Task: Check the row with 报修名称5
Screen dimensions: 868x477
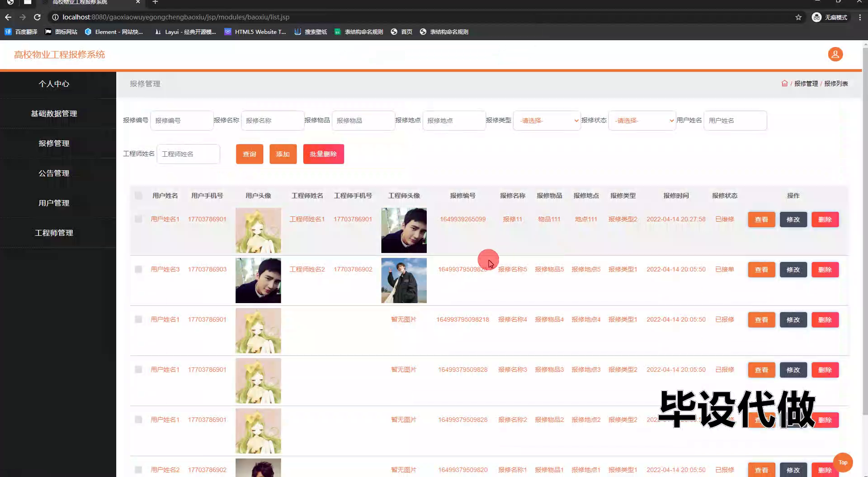Action: pyautogui.click(x=138, y=269)
